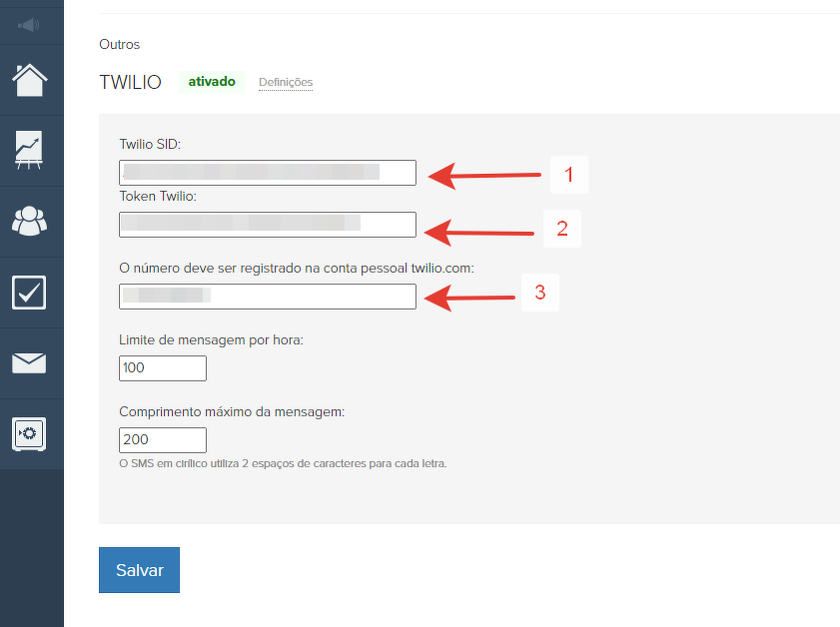
Task: Click the TWILIO heading title
Action: tap(130, 83)
